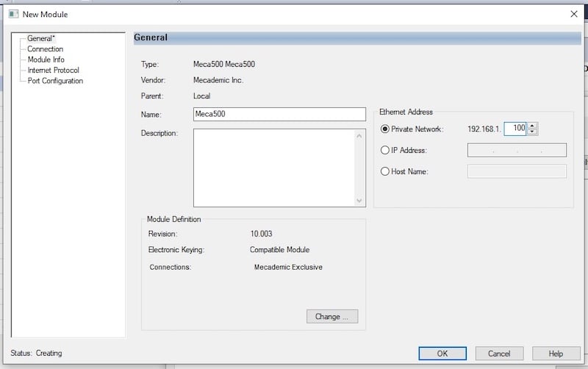Image resolution: width=588 pixels, height=369 pixels.
Task: Click the New Module title bar icon
Action: [13, 14]
